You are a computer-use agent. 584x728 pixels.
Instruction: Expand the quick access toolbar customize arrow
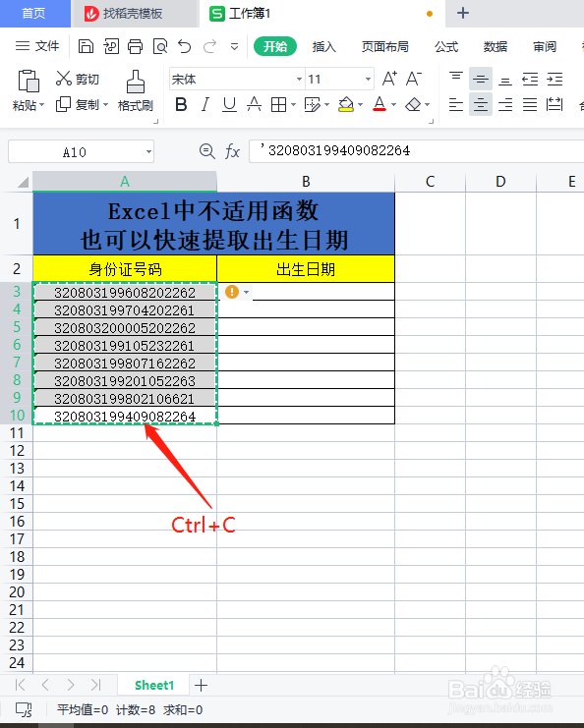click(x=235, y=47)
